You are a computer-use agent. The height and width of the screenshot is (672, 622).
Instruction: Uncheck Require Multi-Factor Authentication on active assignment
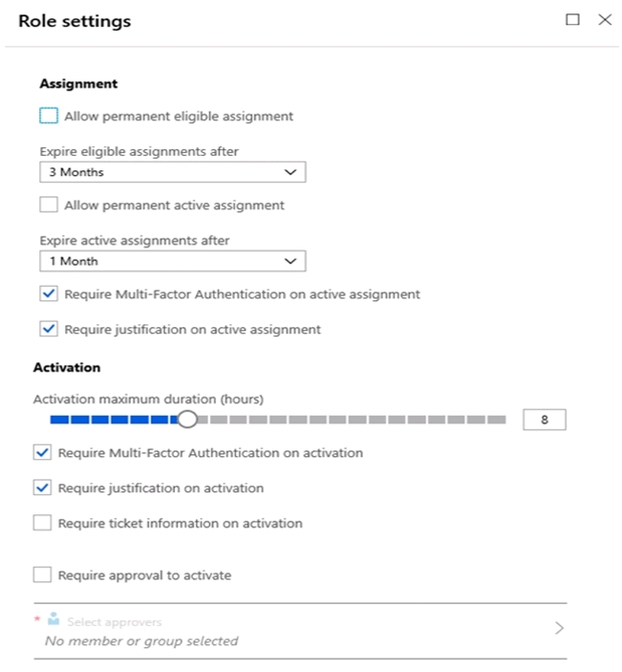coord(49,294)
